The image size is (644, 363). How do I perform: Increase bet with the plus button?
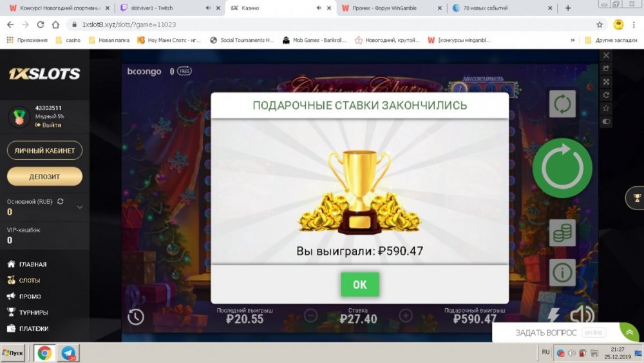click(406, 315)
